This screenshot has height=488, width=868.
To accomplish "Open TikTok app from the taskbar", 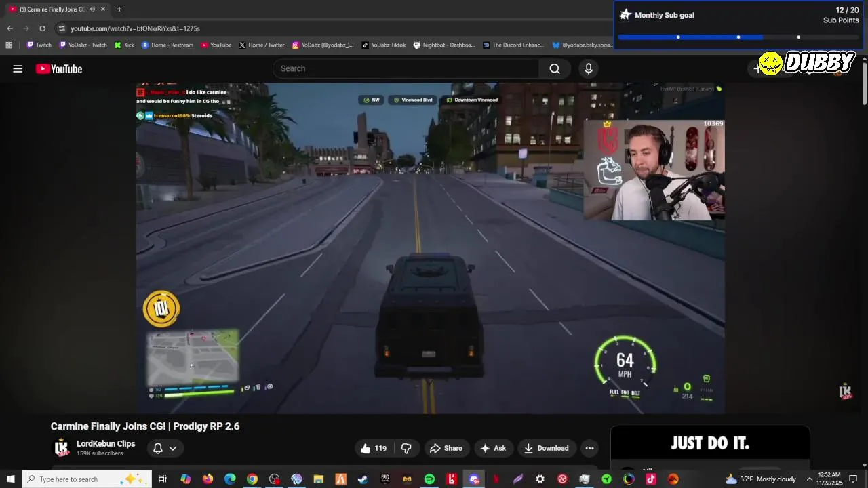I will 651,479.
